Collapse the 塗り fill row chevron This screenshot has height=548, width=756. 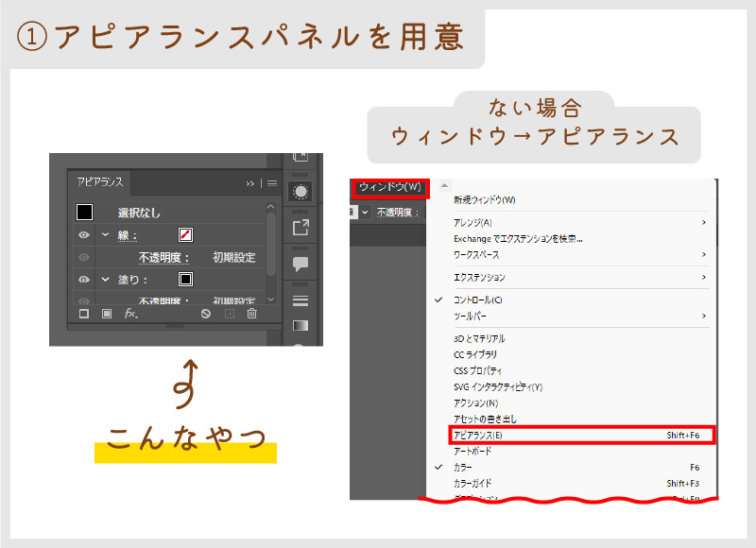(x=105, y=280)
